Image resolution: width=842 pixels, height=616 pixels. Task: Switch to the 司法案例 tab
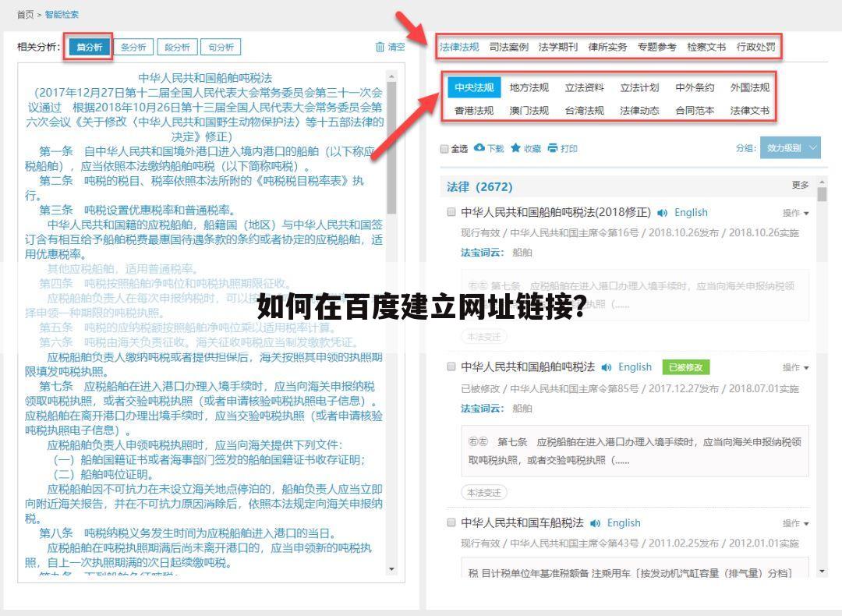click(508, 46)
